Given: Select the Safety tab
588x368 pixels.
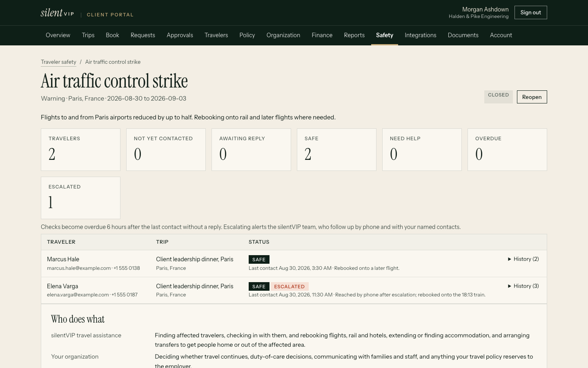Looking at the screenshot, I should click(385, 35).
